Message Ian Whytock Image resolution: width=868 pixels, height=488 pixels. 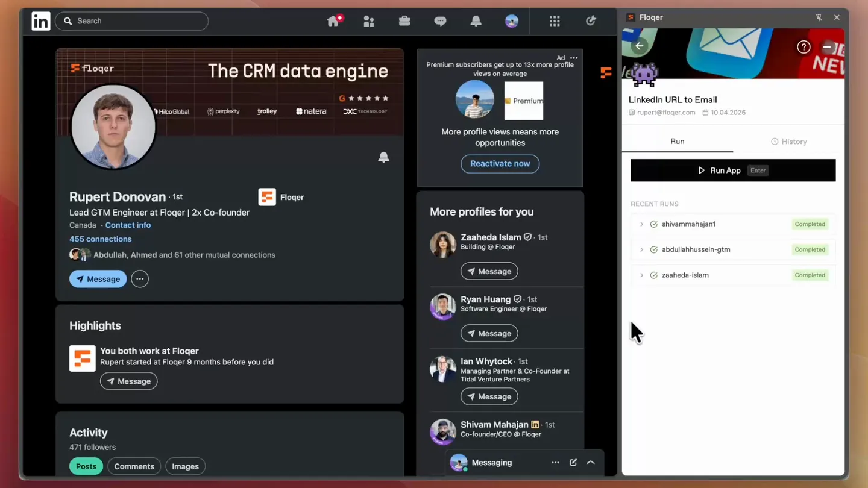tap(489, 396)
